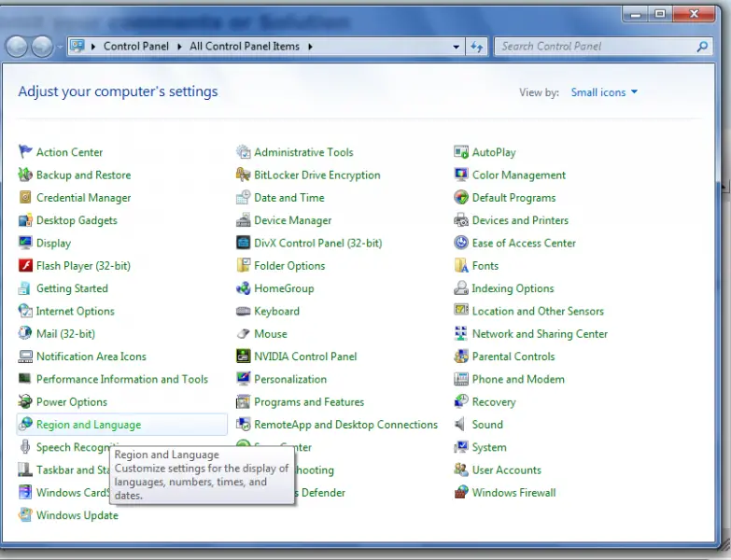
Task: Click the Keyboard icon
Action: point(243,311)
